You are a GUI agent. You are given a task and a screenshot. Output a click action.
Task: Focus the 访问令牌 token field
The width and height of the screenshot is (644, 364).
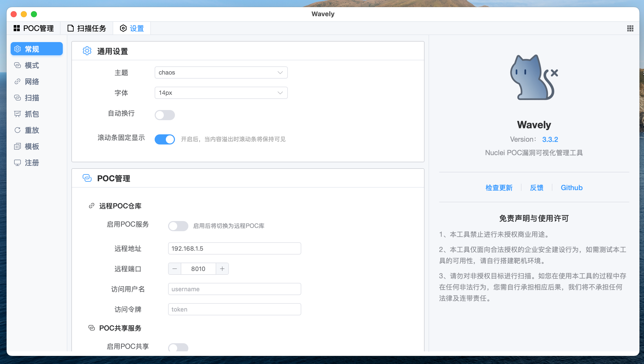234,309
